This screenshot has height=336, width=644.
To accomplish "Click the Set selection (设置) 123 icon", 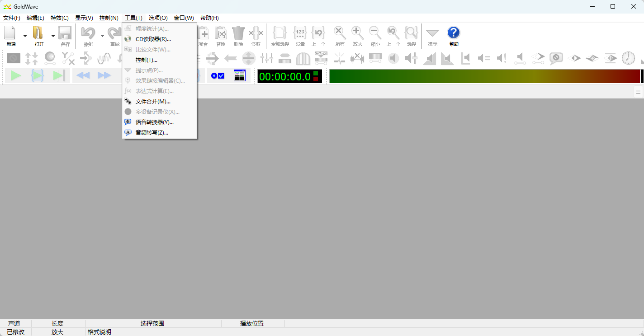I will [300, 33].
